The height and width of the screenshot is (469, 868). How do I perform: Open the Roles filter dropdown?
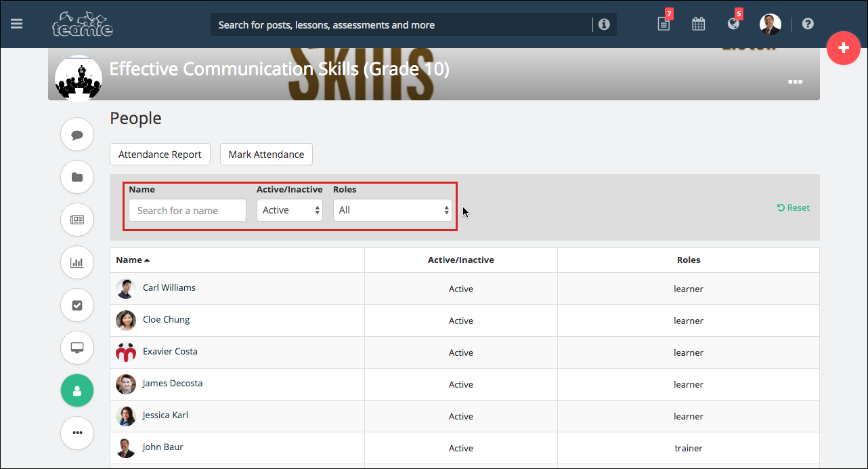pyautogui.click(x=393, y=210)
